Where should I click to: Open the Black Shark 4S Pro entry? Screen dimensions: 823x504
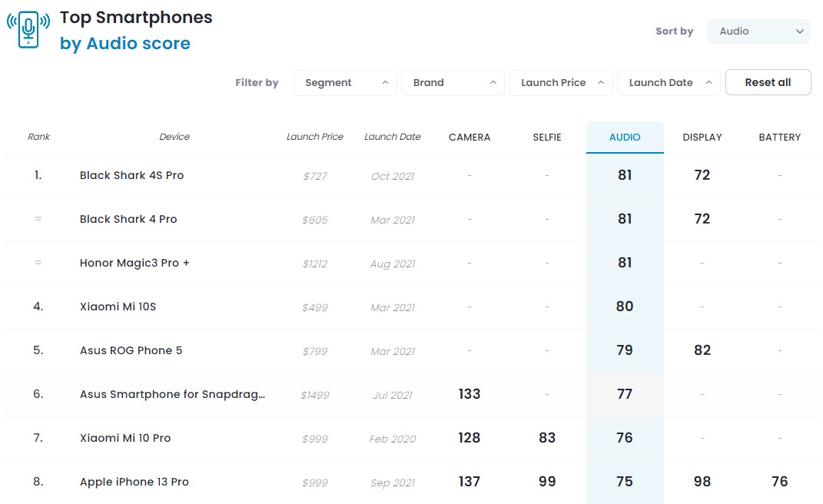[x=131, y=175]
